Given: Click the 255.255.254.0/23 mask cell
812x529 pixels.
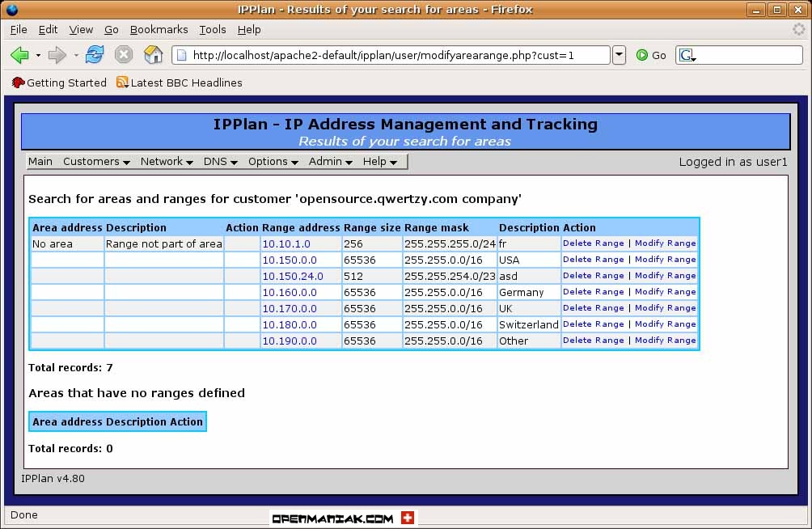Looking at the screenshot, I should pos(450,276).
